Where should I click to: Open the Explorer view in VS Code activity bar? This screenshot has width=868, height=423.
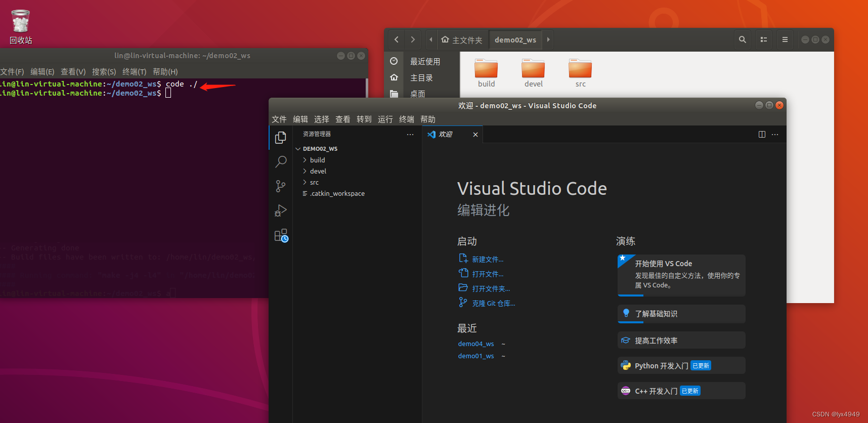click(x=281, y=138)
